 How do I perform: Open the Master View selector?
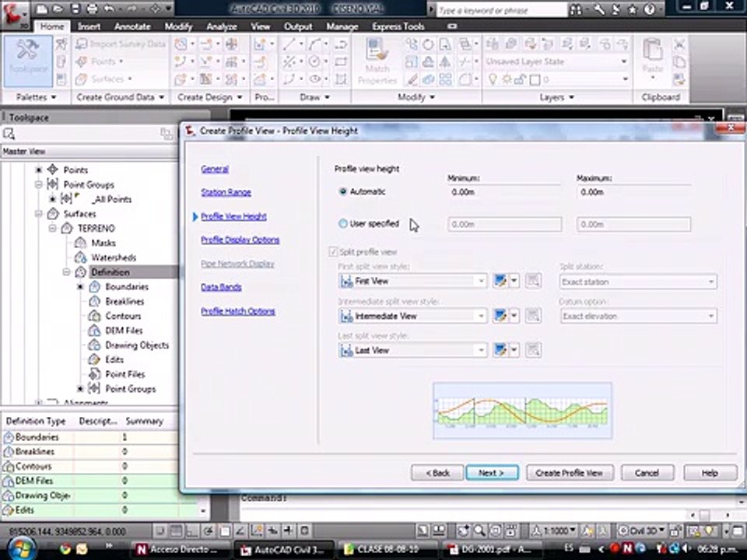89,152
